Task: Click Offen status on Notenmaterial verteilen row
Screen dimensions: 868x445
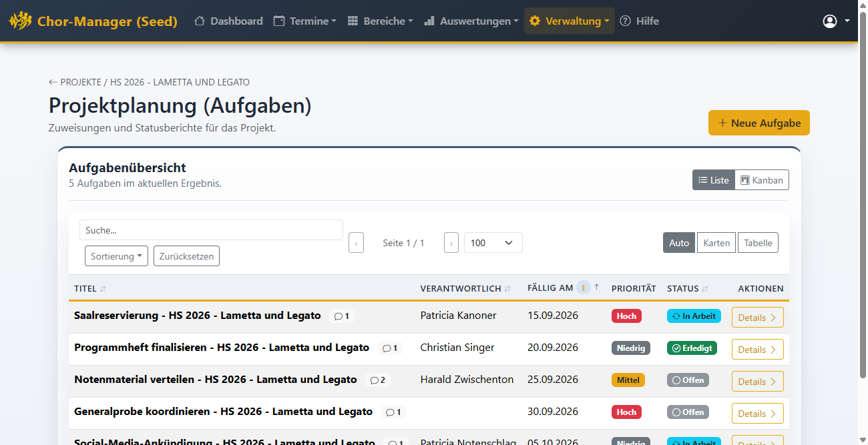Action: pyautogui.click(x=688, y=380)
